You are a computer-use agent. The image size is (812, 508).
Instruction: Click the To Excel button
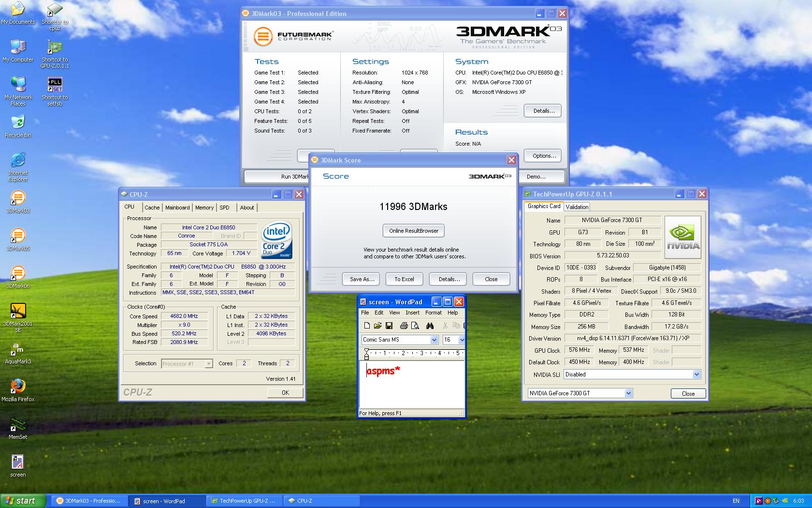pos(404,279)
